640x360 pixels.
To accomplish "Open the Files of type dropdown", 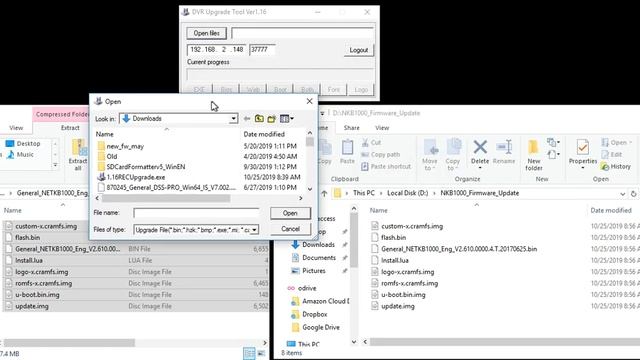I will (x=254, y=230).
